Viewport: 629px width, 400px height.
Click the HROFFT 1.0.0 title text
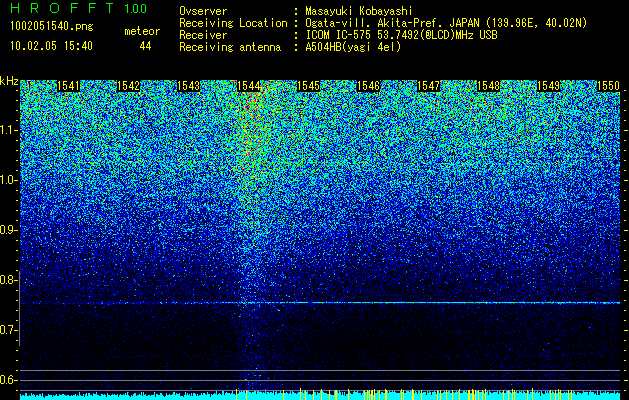click(79, 8)
